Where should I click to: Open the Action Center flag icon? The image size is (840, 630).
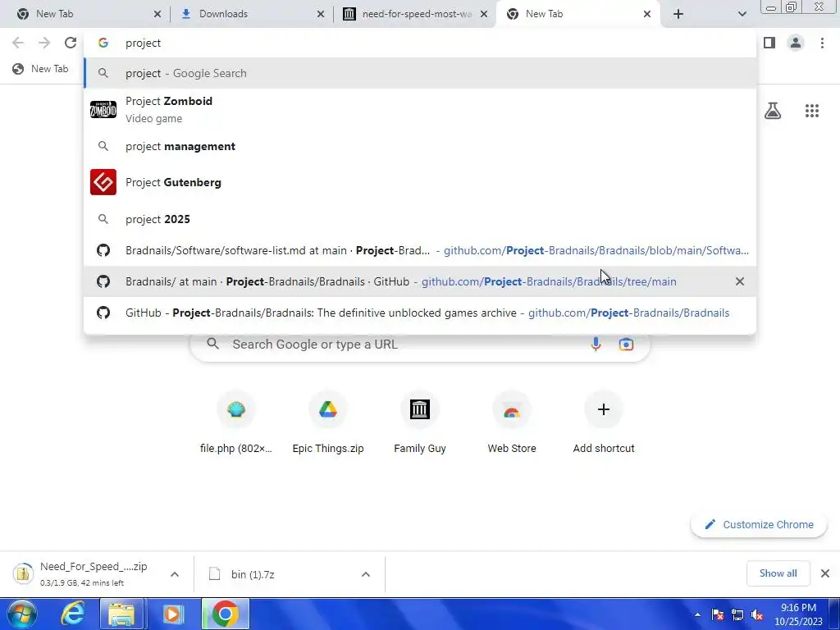pyautogui.click(x=718, y=614)
